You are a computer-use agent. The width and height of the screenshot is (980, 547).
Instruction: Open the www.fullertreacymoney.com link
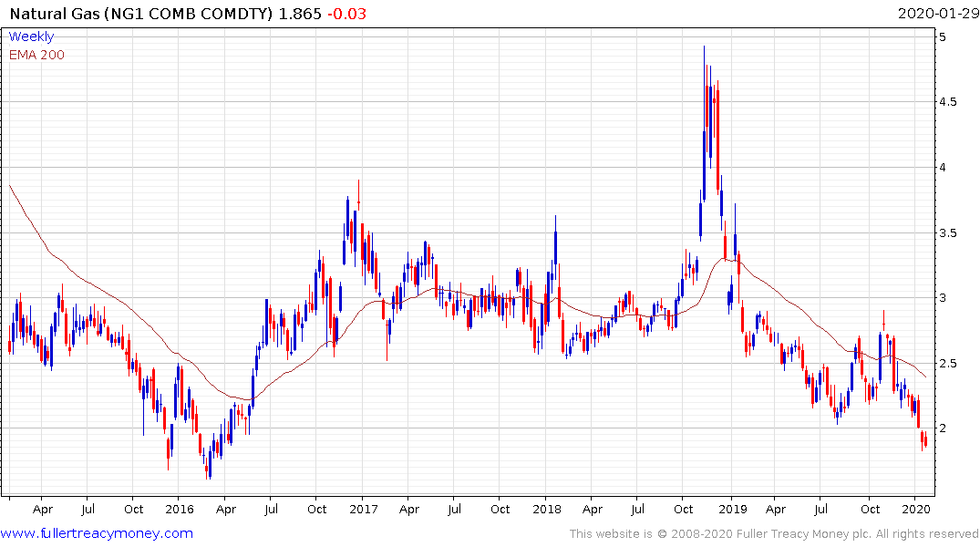[97, 533]
